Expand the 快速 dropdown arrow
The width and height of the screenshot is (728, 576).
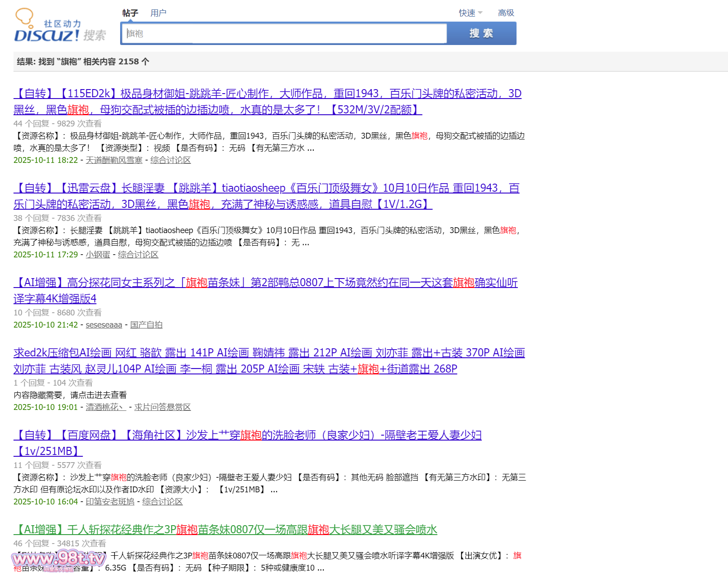coord(480,13)
